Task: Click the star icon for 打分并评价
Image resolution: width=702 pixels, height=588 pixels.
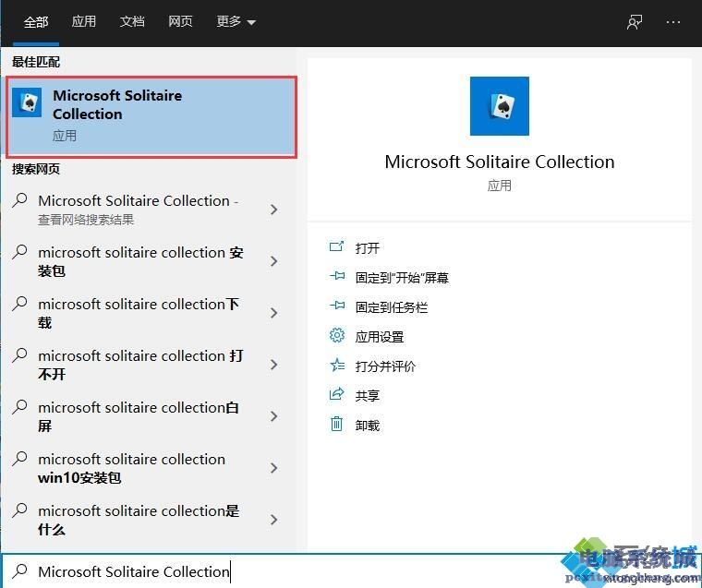Action: tap(336, 366)
